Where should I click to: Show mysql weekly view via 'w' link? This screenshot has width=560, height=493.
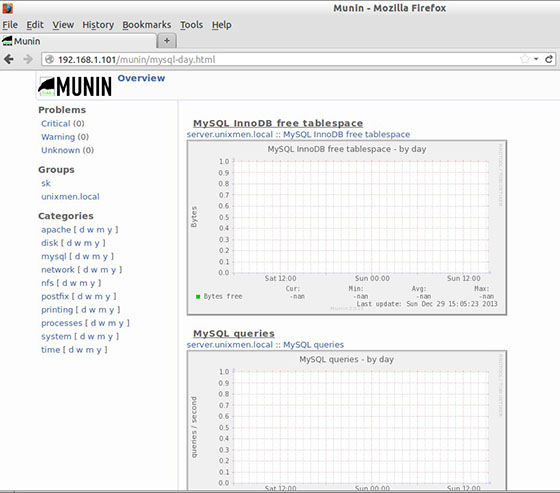tap(86, 257)
